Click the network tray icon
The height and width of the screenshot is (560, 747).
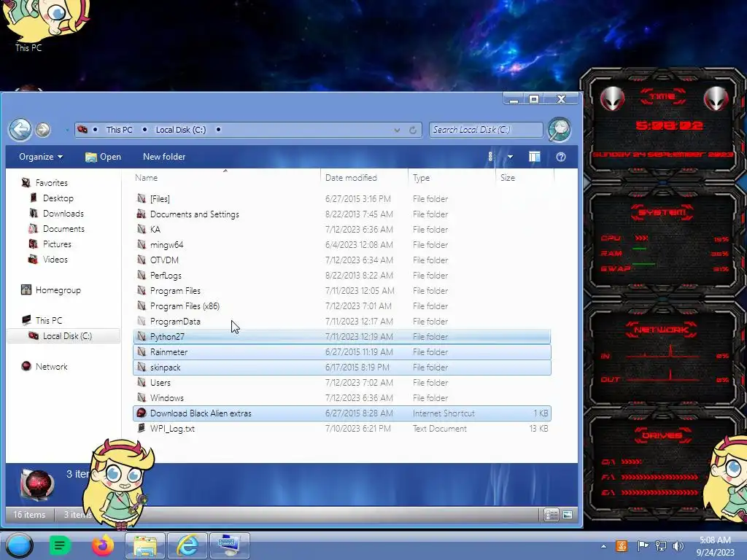pos(661,546)
